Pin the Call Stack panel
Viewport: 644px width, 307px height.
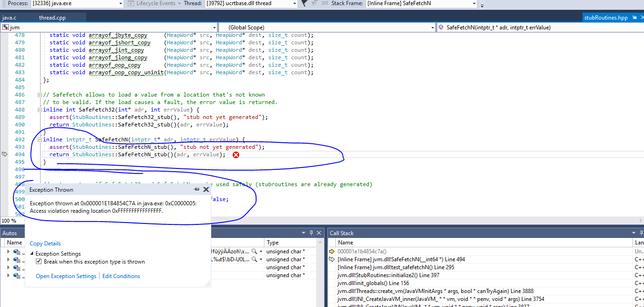(x=641, y=233)
